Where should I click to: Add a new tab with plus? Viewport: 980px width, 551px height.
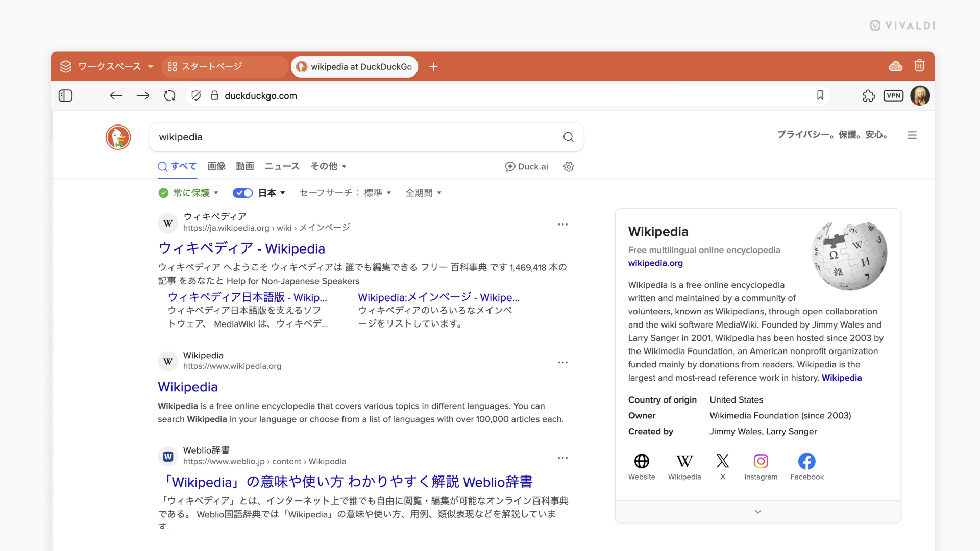pos(434,67)
